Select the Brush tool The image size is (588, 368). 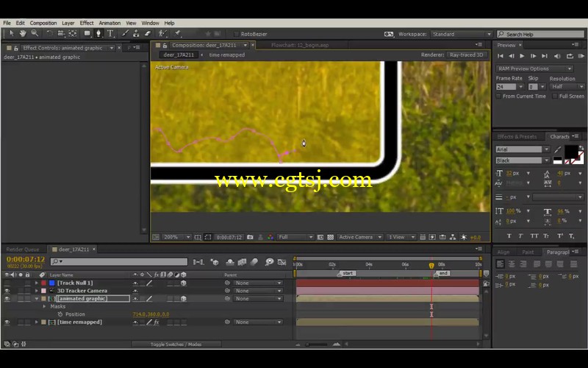125,33
